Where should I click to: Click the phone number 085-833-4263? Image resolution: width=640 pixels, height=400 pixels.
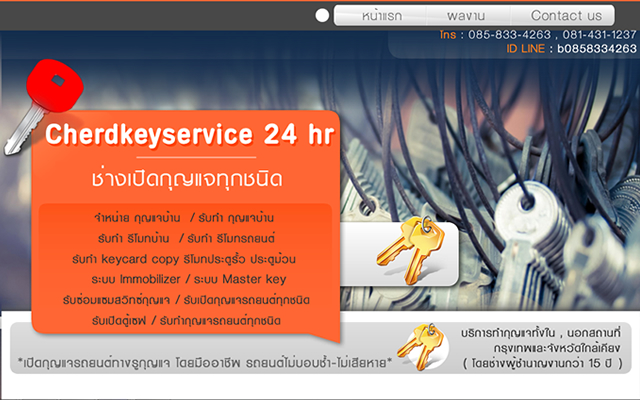coord(509,35)
